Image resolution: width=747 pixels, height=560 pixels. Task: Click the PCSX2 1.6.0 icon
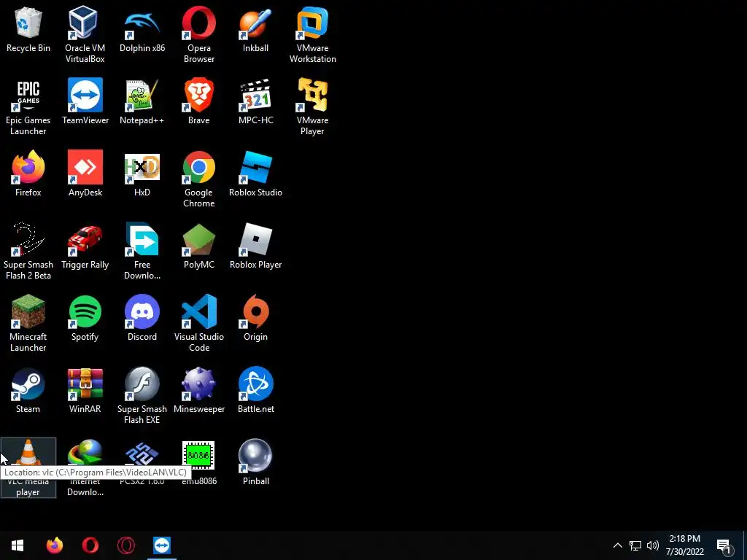pos(142,454)
